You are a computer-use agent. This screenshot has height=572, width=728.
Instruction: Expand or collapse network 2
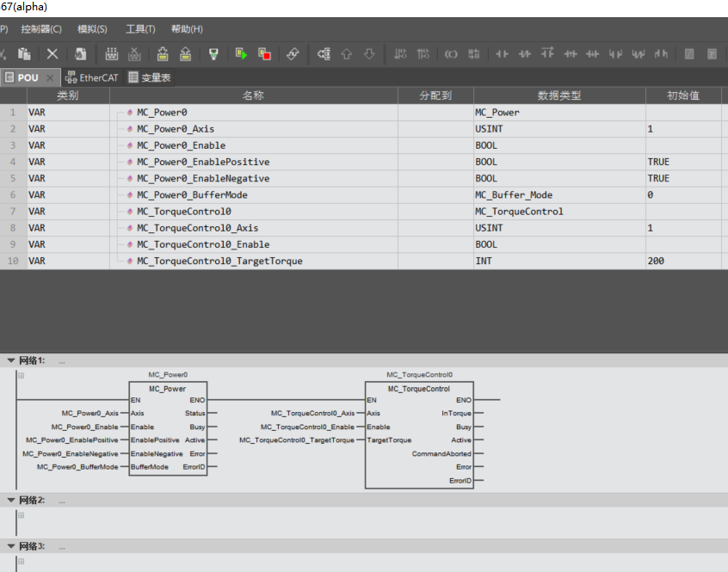[x=11, y=500]
